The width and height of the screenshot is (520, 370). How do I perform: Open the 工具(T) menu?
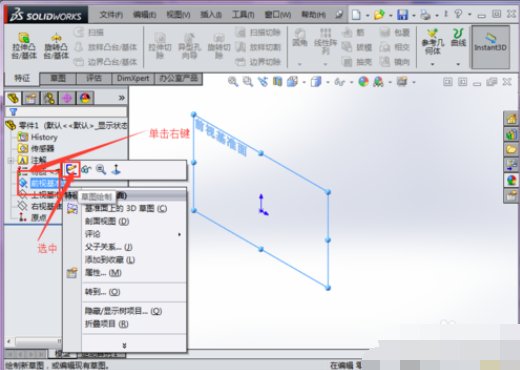(x=243, y=15)
